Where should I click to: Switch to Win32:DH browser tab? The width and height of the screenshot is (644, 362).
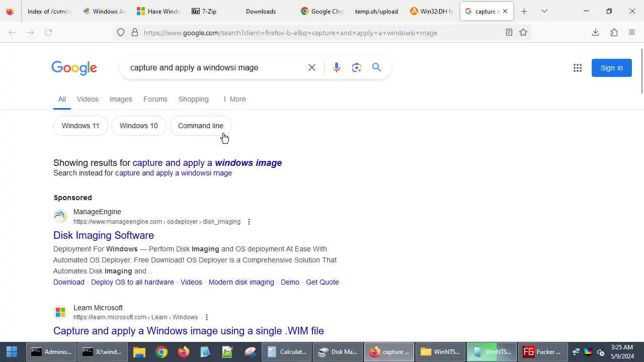click(x=432, y=11)
